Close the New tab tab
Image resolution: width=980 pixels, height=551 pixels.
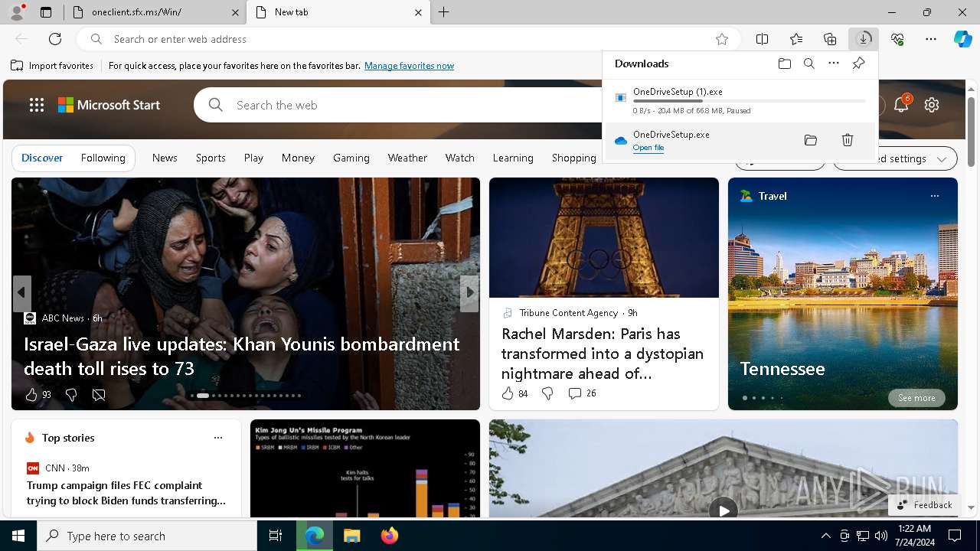(418, 12)
